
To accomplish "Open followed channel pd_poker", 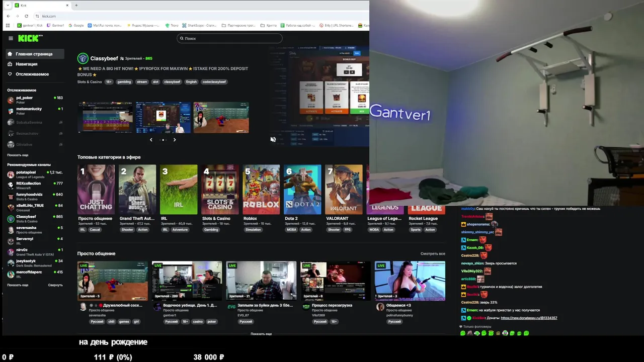I will (x=35, y=100).
